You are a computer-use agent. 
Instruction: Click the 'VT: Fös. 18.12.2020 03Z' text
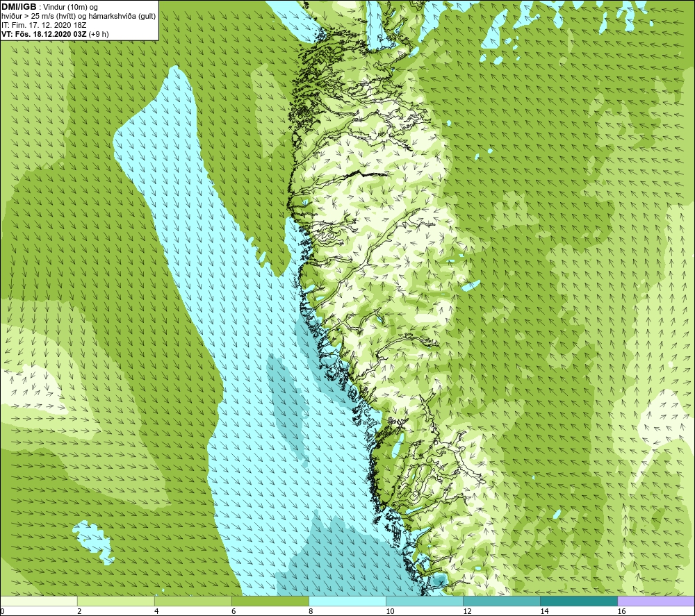coord(44,34)
